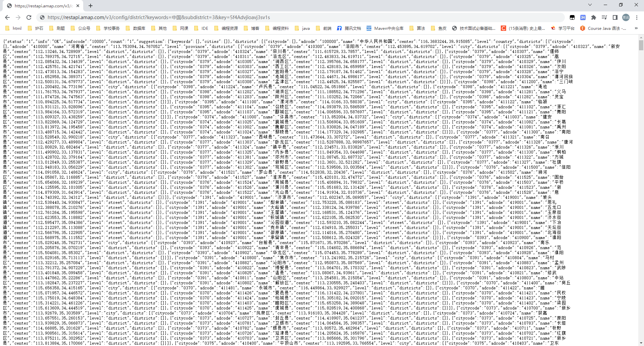Open the tab search chevron
Image resolution: width=644 pixels, height=346 pixels.
(590, 5)
